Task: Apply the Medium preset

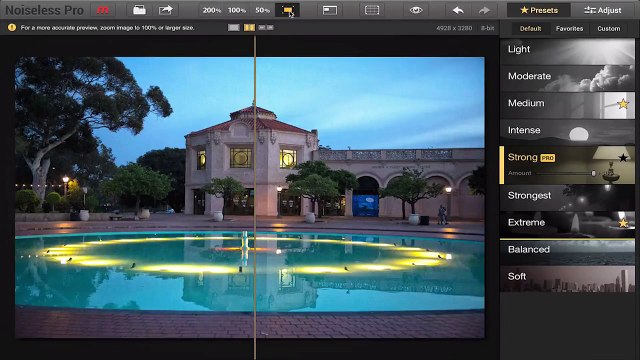Action: click(567, 105)
